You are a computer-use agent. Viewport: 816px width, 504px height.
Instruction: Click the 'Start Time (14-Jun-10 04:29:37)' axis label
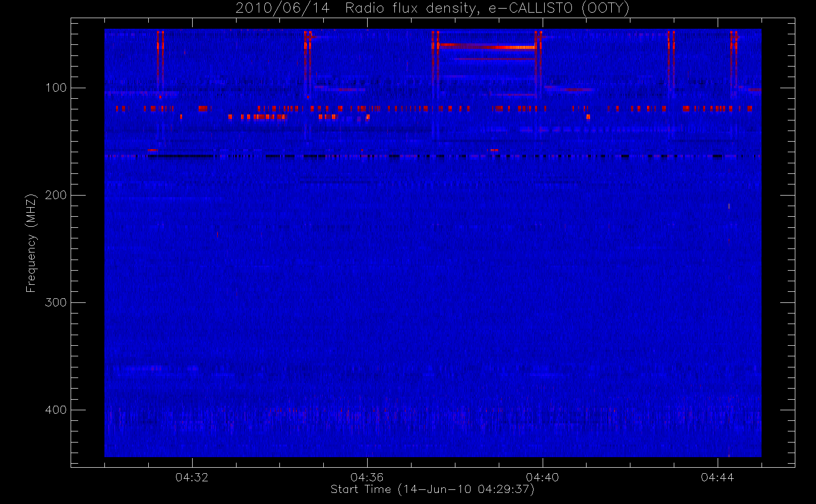click(x=432, y=489)
